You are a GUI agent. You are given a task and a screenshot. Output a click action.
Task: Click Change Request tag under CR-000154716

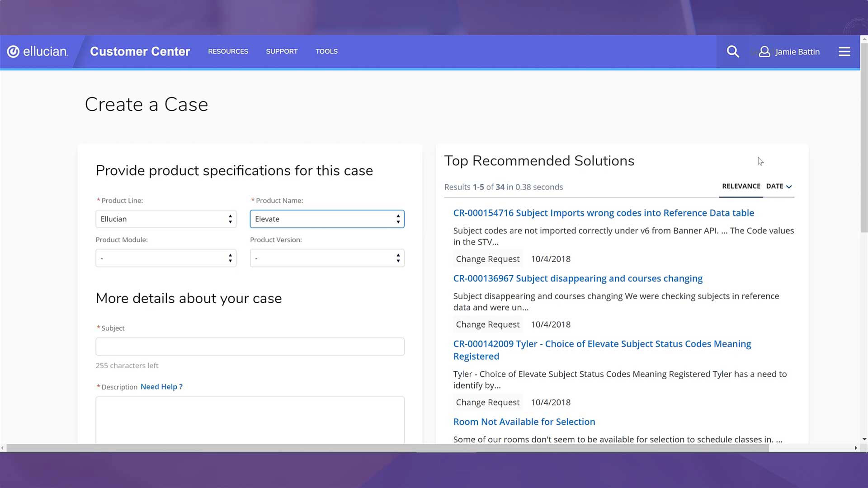pyautogui.click(x=488, y=259)
